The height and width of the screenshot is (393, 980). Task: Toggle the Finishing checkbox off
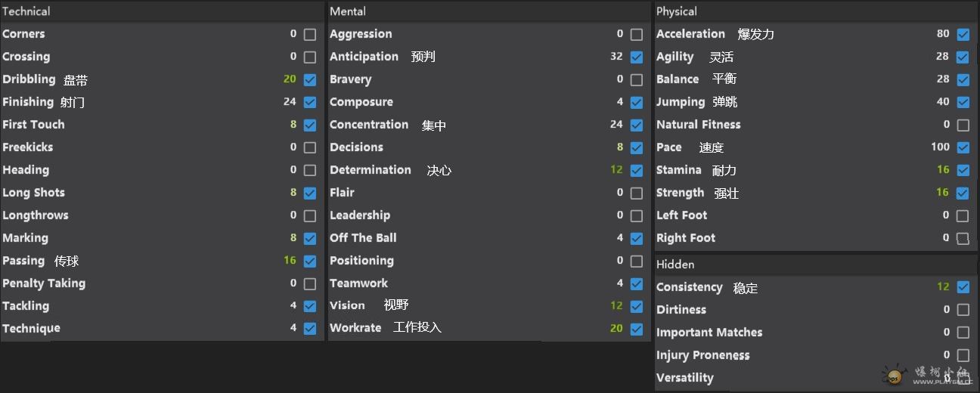(x=310, y=102)
